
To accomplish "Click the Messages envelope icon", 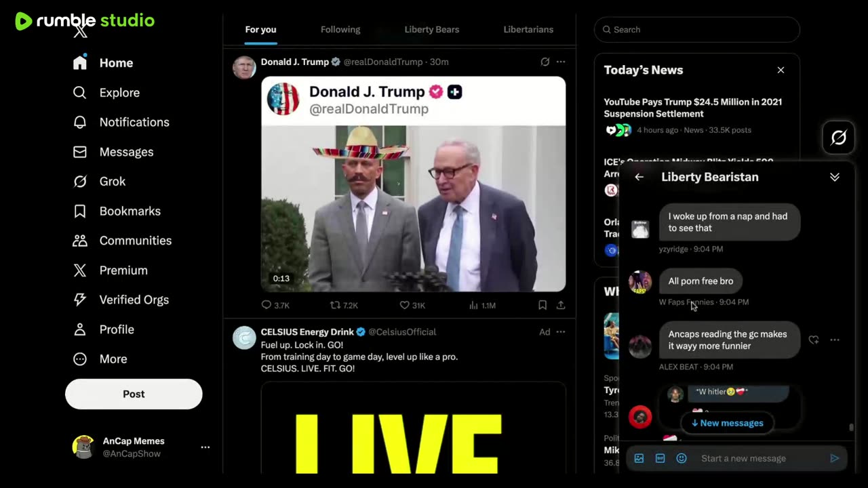I will click(x=80, y=152).
